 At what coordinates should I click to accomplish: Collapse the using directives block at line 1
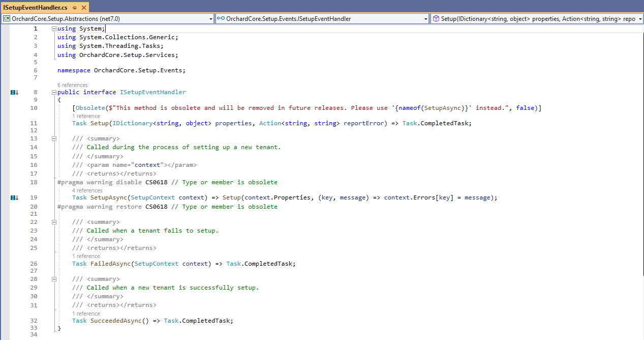click(x=54, y=29)
